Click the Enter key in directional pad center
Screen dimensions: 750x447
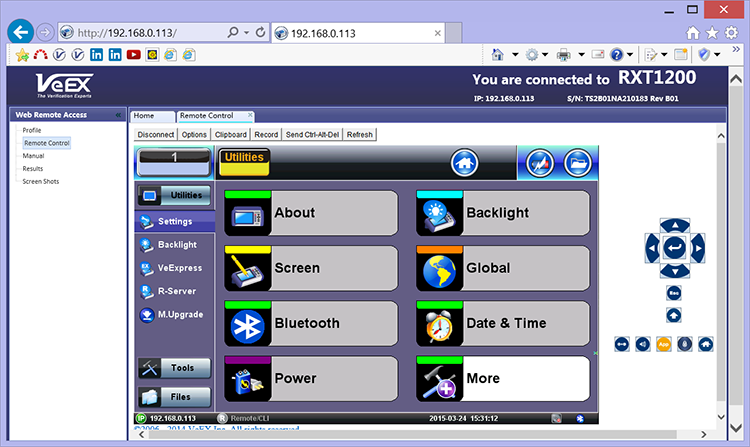675,248
